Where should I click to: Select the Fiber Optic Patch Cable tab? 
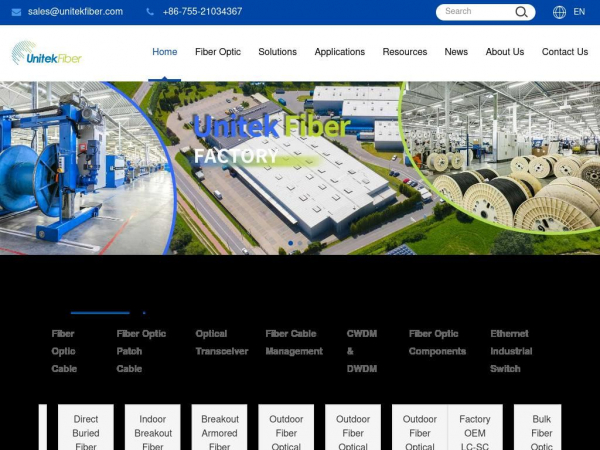[141, 351]
